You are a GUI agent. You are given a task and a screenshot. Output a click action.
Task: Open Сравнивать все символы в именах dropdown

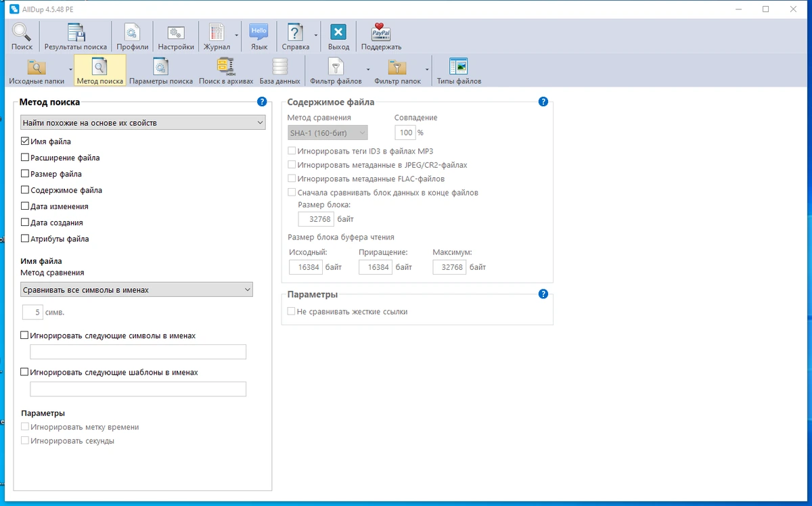(136, 290)
